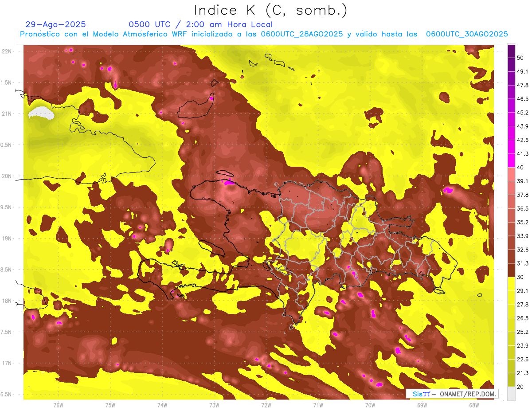Select the date text "29-Ago-2025"
532x411 pixels.
pyautogui.click(x=56, y=24)
